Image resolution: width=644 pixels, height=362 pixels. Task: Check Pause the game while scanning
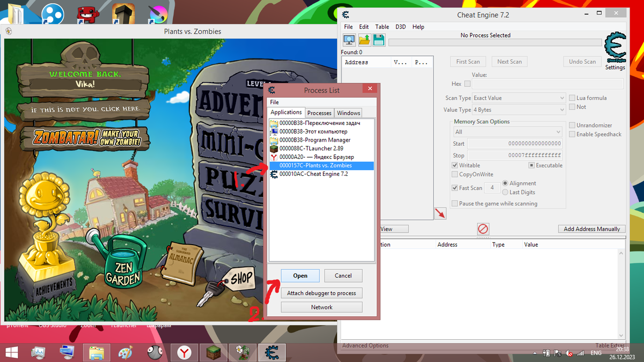click(455, 204)
